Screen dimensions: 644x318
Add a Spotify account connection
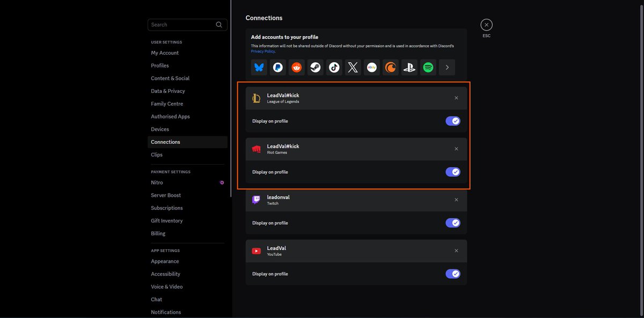428,68
